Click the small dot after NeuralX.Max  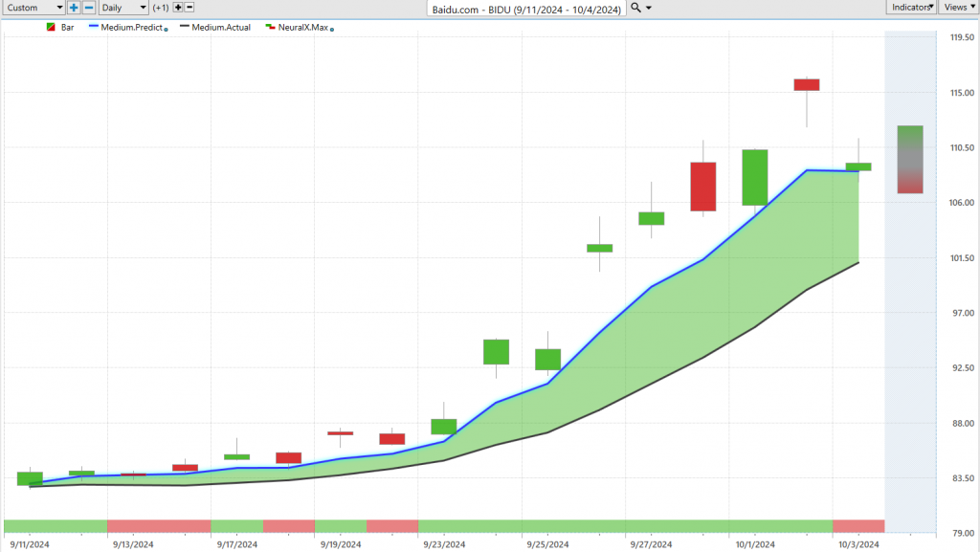[332, 30]
